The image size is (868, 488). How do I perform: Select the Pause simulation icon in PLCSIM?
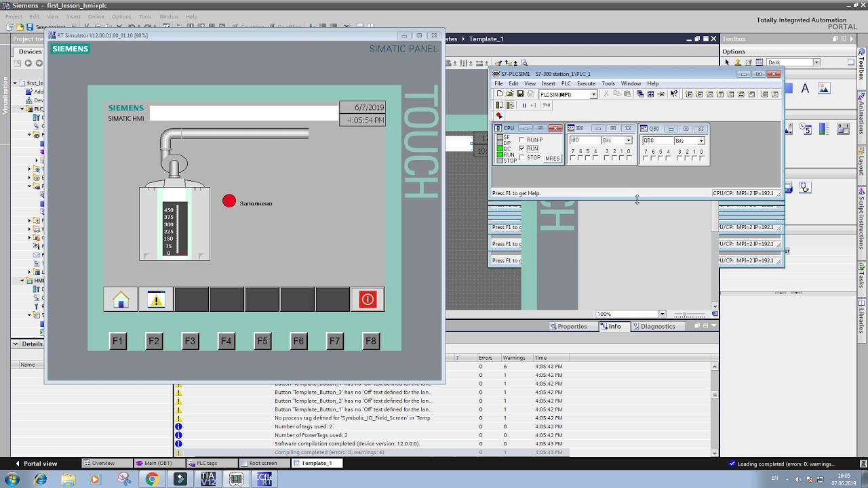pyautogui.click(x=524, y=105)
